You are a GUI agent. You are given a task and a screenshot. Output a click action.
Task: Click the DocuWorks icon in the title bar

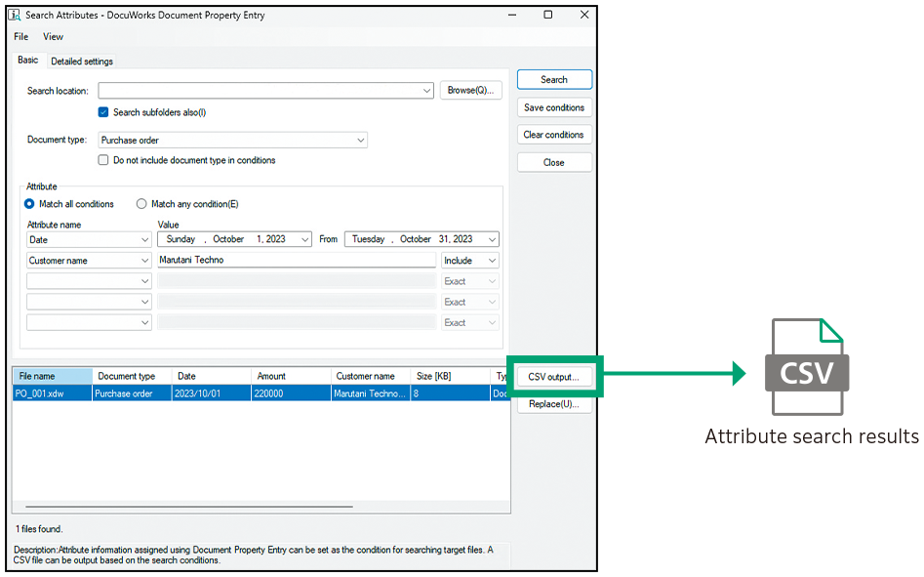14,15
